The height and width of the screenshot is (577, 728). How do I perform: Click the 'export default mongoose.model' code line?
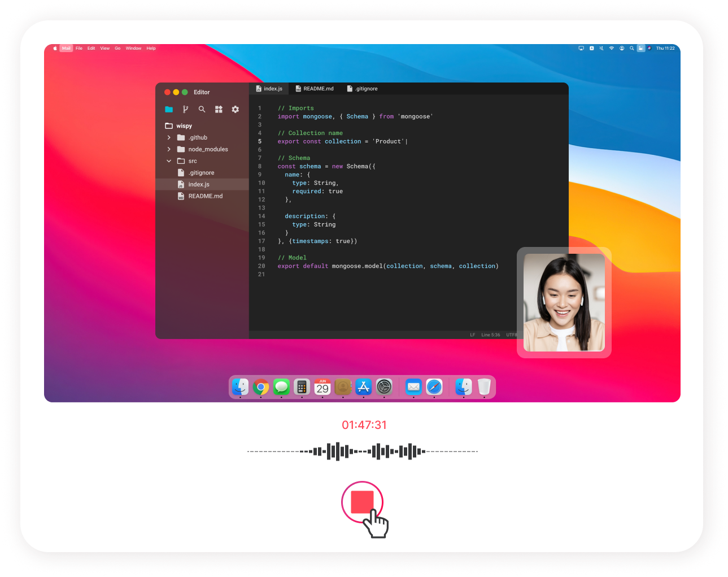pos(388,266)
